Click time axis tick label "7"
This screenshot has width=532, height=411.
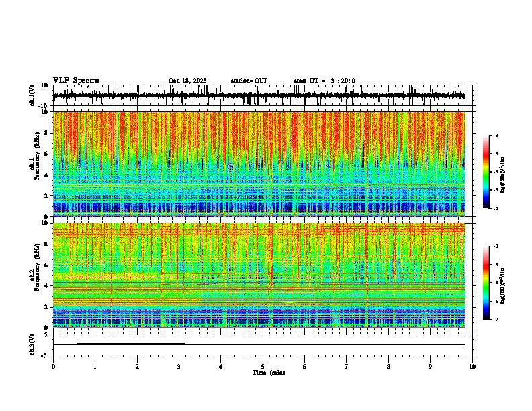tap(347, 367)
